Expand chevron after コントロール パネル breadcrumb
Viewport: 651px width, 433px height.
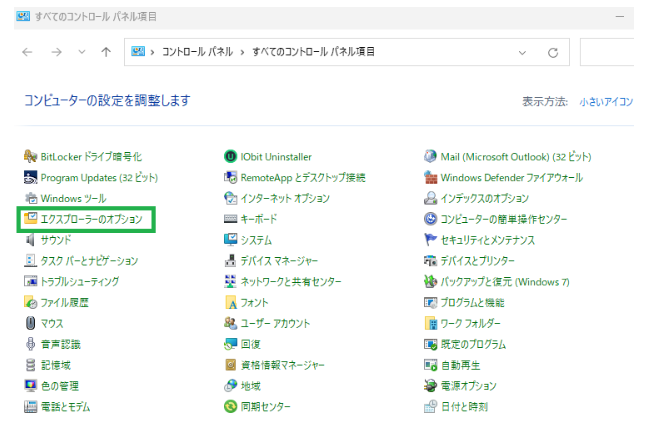click(242, 52)
